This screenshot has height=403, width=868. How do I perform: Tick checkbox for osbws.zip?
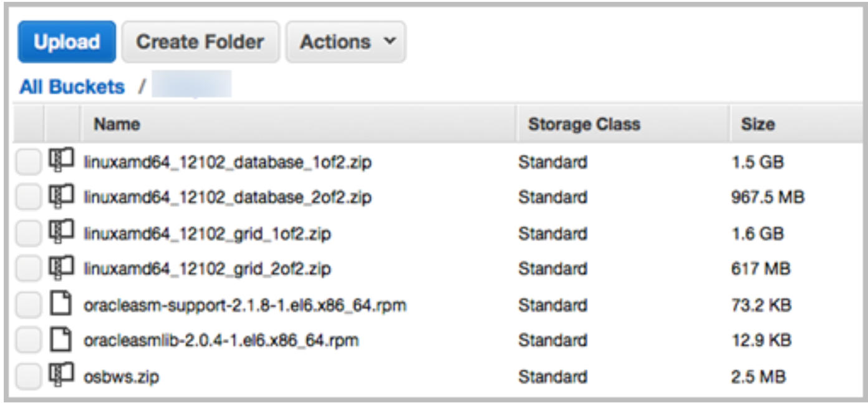click(28, 377)
